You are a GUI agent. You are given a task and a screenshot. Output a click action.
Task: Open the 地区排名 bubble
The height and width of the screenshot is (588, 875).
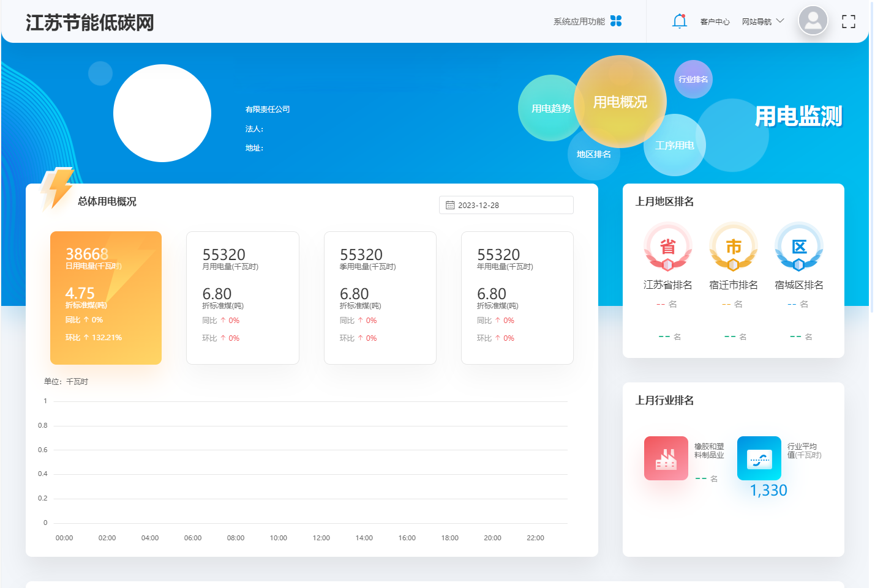(593, 154)
